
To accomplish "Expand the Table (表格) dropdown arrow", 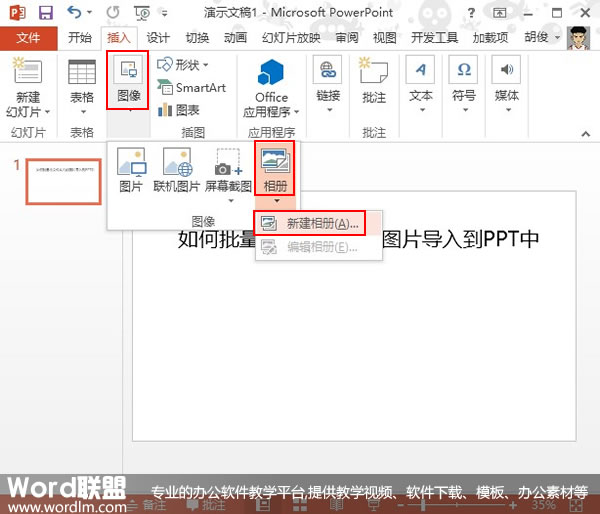I will (x=83, y=113).
